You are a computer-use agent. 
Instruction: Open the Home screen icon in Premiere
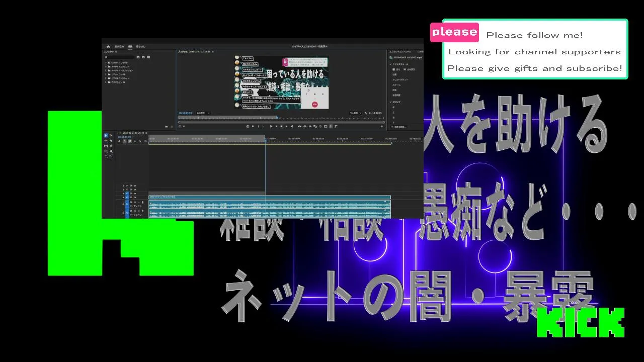pos(108,46)
